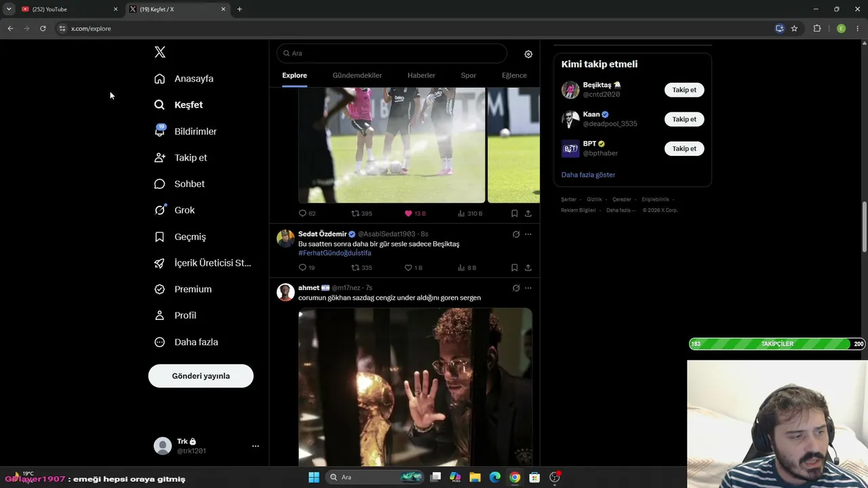Go back in browser history

coord(10,28)
